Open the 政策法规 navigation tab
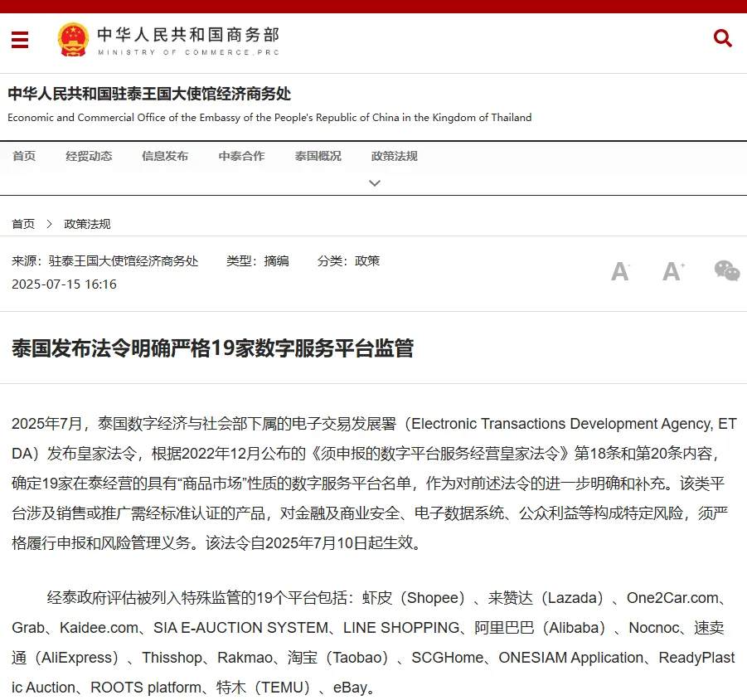Screen dimensions: 747x700 tap(395, 156)
